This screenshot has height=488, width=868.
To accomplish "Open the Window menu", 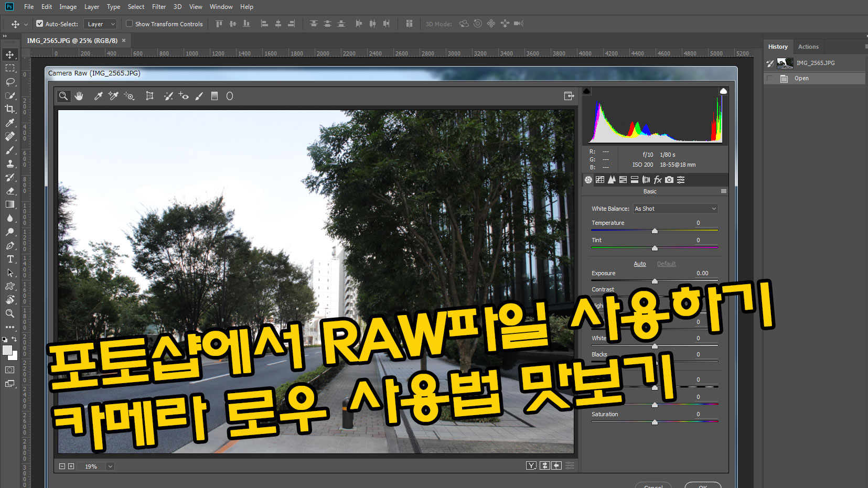I will click(221, 7).
